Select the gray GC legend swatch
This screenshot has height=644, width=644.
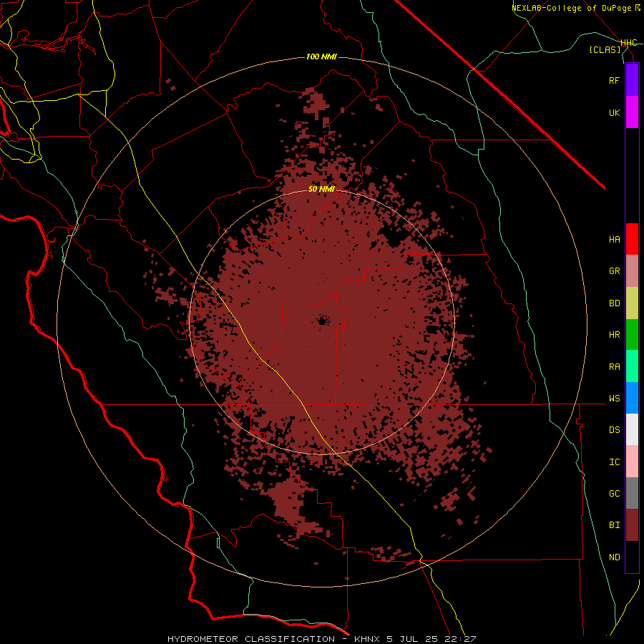click(x=632, y=493)
